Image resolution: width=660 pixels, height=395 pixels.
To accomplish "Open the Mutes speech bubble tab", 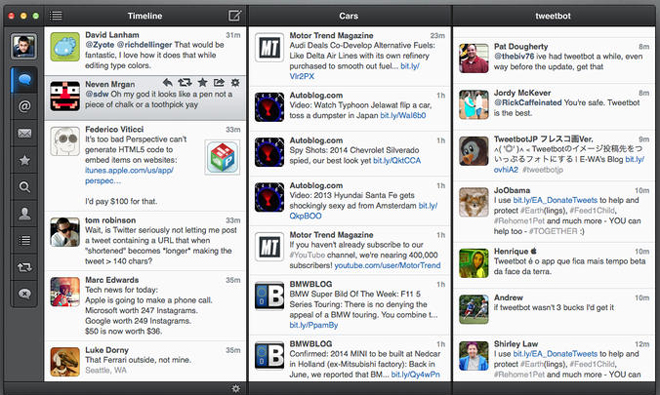I will pyautogui.click(x=24, y=294).
